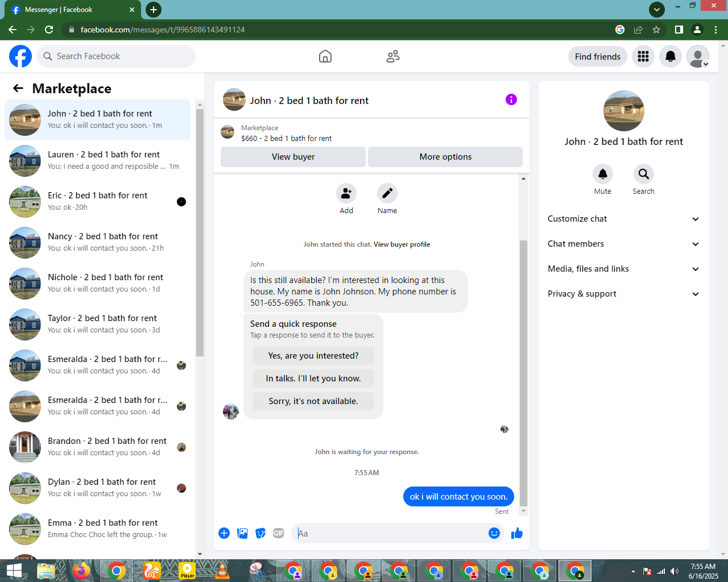Bookmark this page with star icon

click(x=656, y=30)
